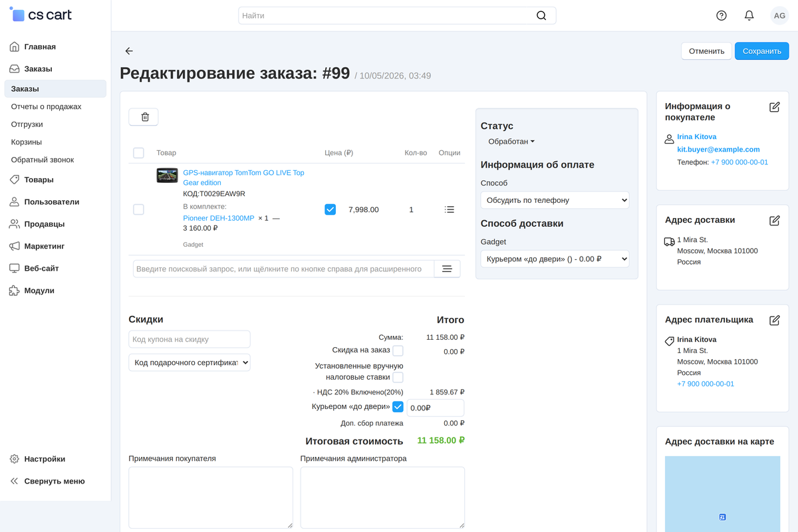Open Отчеты о продажах submenu item
Viewport: 798px width, 532px height.
click(x=47, y=106)
